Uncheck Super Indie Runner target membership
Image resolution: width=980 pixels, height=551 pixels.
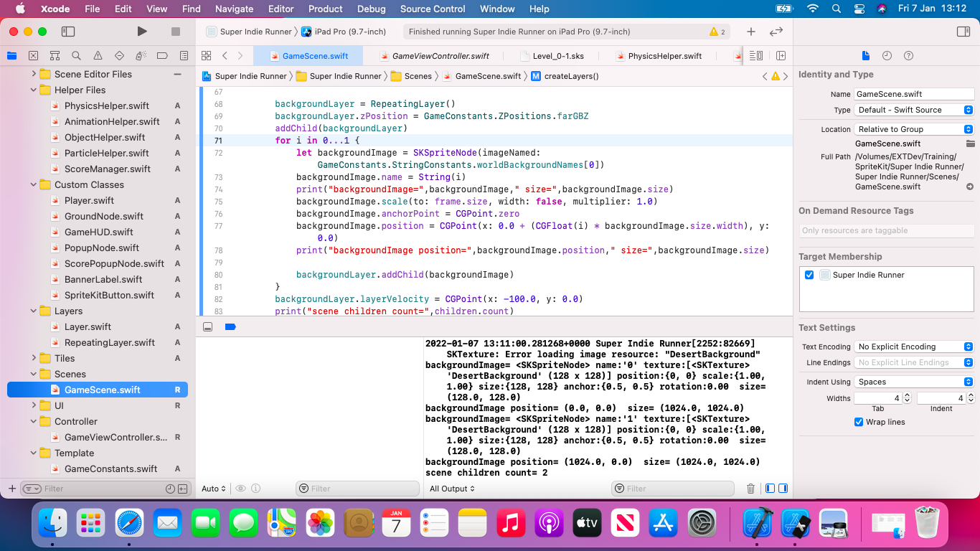click(x=809, y=275)
